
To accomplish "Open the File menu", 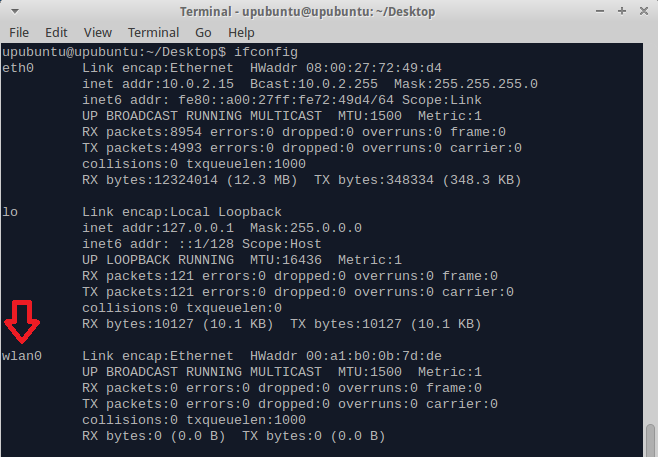I will (x=19, y=33).
